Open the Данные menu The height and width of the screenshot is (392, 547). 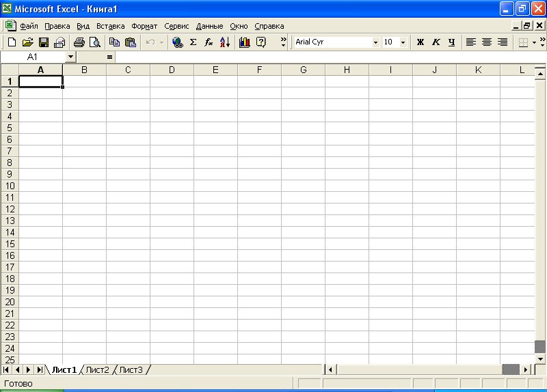pos(209,26)
